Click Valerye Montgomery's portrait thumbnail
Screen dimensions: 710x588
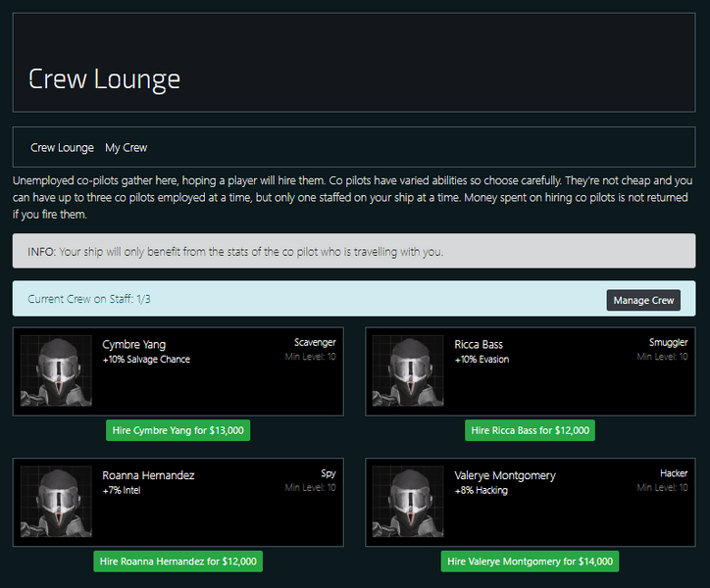[x=408, y=502]
